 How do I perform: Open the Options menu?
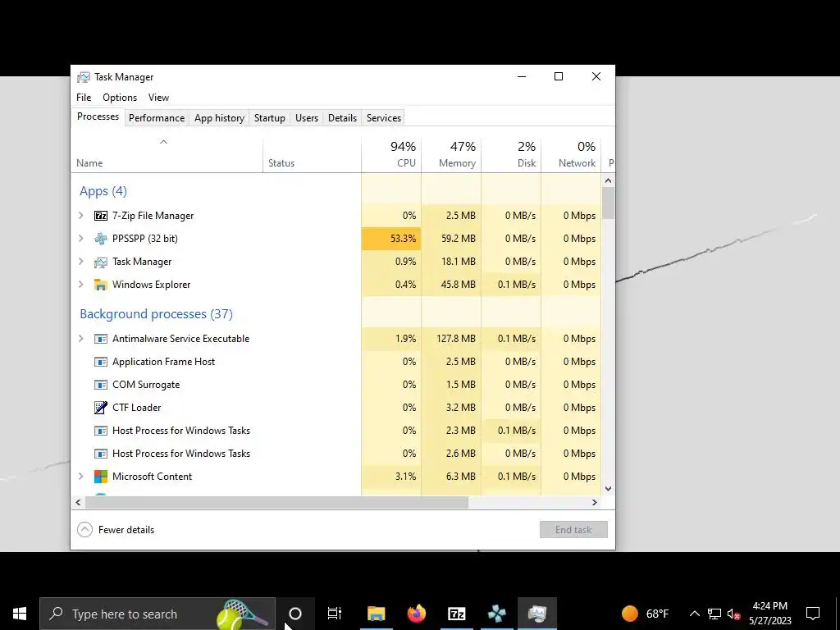(120, 98)
